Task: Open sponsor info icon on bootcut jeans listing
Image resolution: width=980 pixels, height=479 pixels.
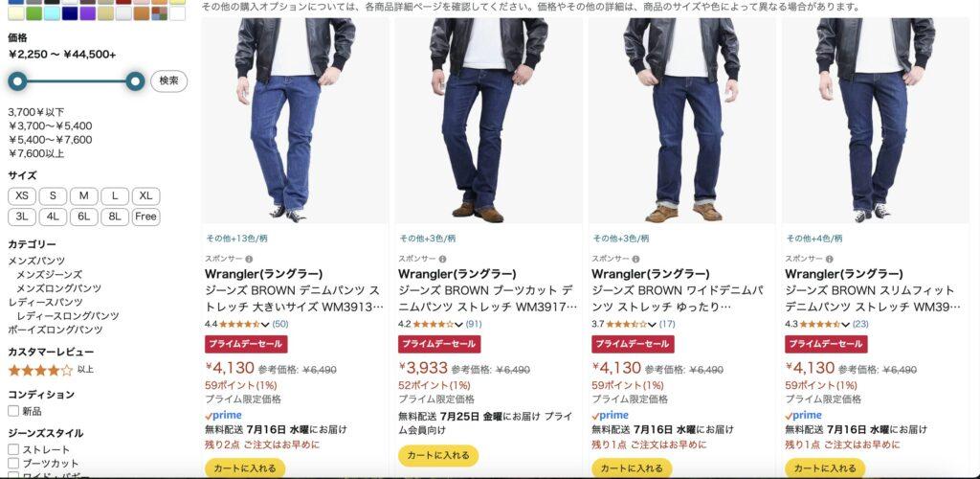Action: (x=442, y=259)
